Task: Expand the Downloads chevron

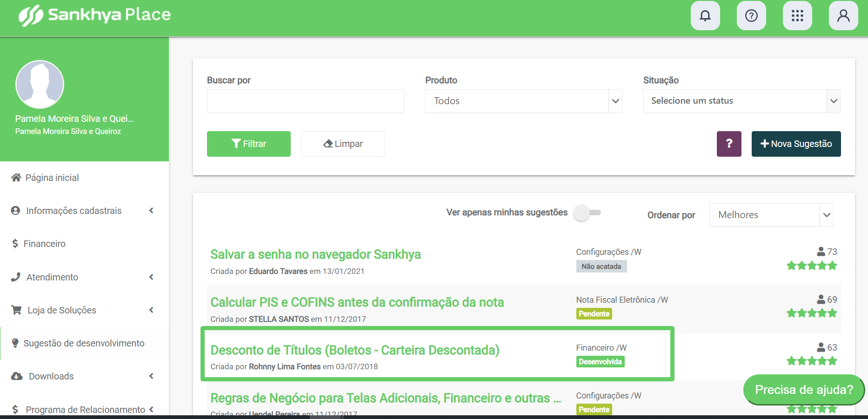Action: (151, 376)
